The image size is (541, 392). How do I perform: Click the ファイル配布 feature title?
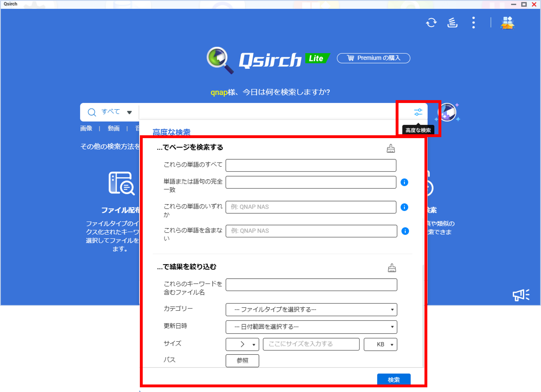120,210
